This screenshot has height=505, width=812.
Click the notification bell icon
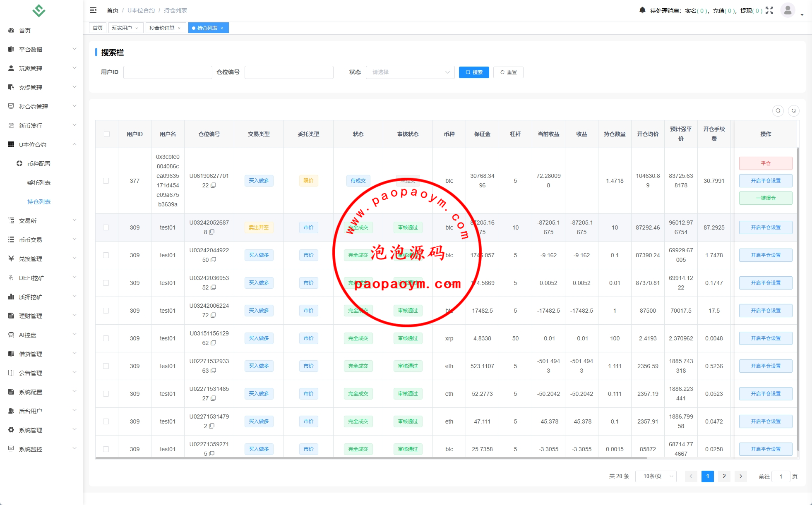click(642, 10)
